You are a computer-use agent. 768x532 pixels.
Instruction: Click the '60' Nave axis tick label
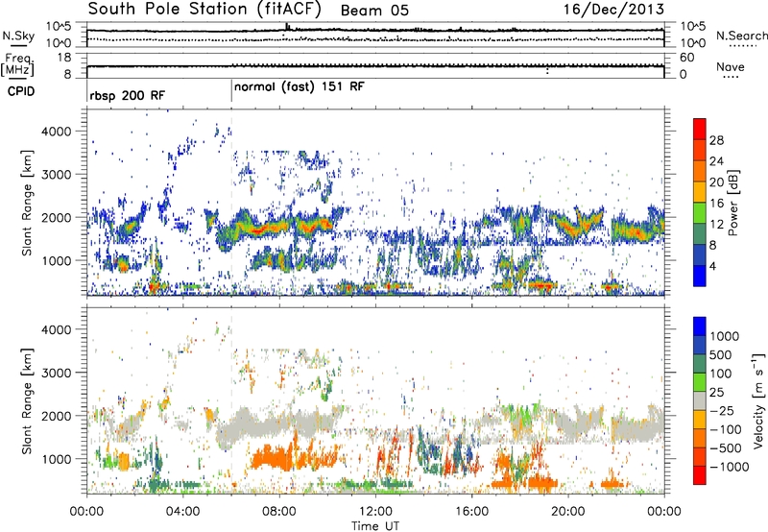686,58
